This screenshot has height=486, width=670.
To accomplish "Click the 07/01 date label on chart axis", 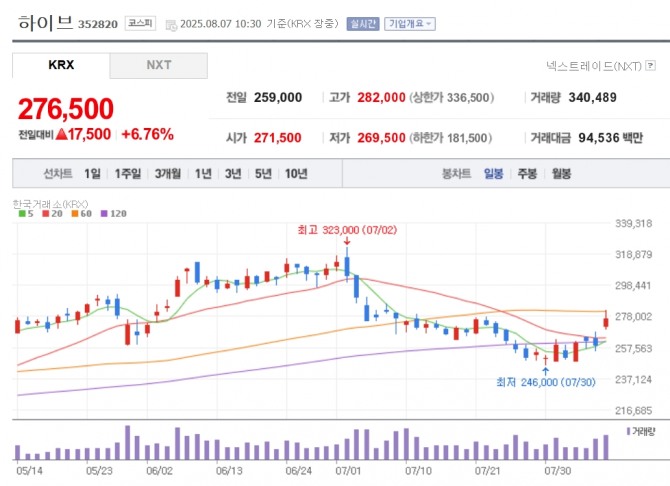I will point(348,471).
